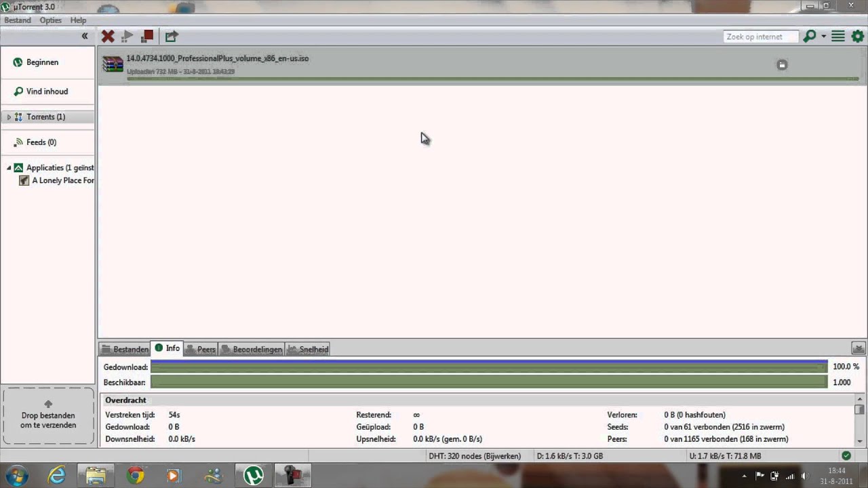Click the info pane scrollbar up arrow
The width and height of the screenshot is (868, 488).
click(860, 399)
